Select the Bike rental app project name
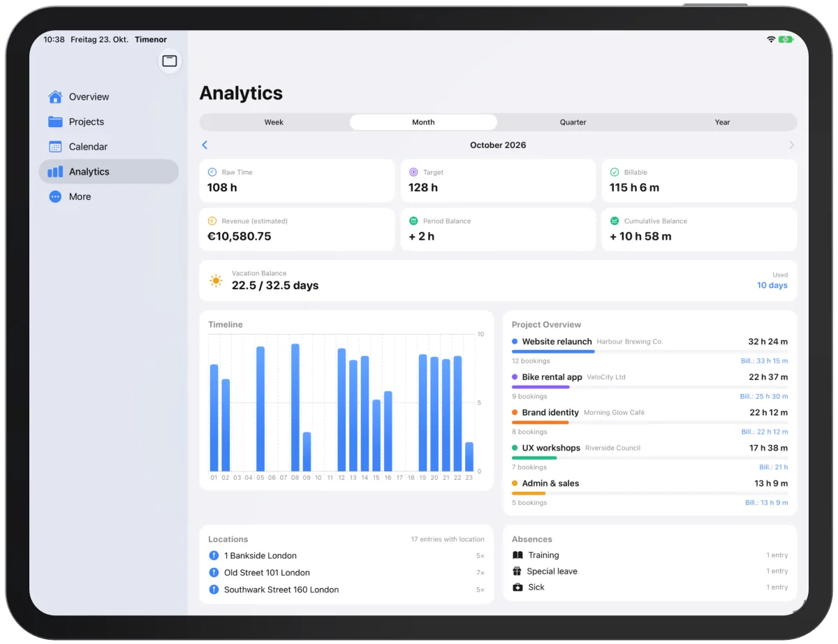This screenshot has width=838, height=644. tap(552, 377)
